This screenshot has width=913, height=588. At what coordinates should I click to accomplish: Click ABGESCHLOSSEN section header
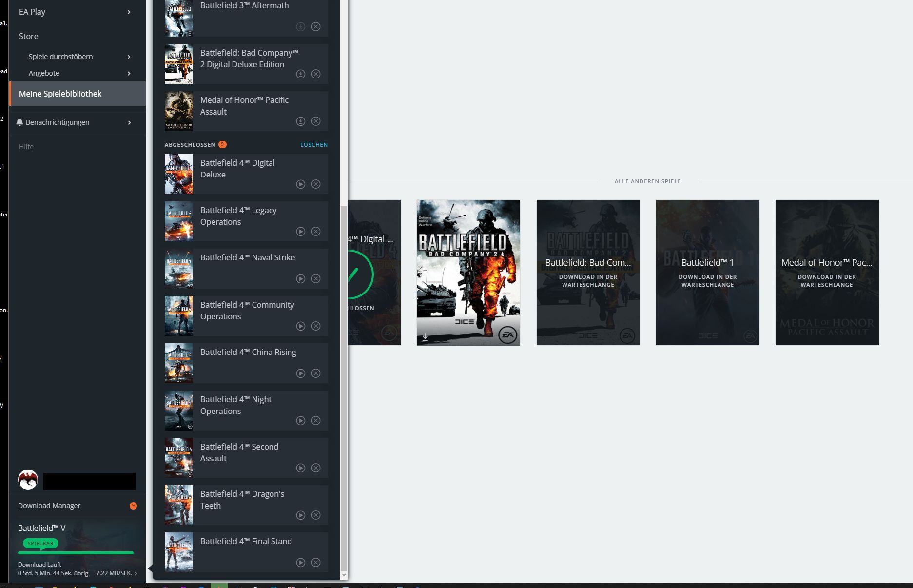click(190, 145)
